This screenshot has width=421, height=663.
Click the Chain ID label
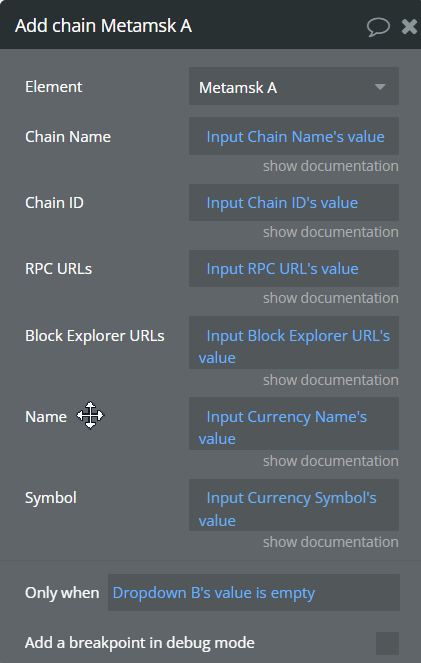[54, 203]
